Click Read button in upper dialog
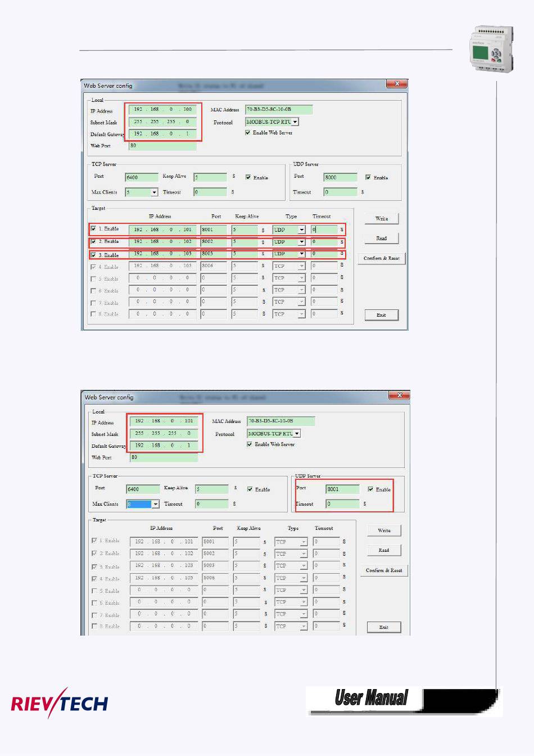The height and width of the screenshot is (756, 534). coord(382,238)
